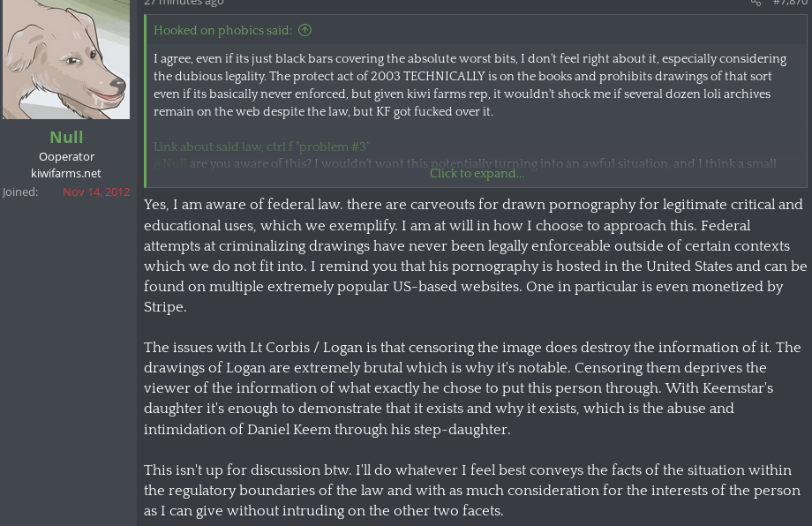Click the "kiwifarms.net" user banner text

[66, 173]
